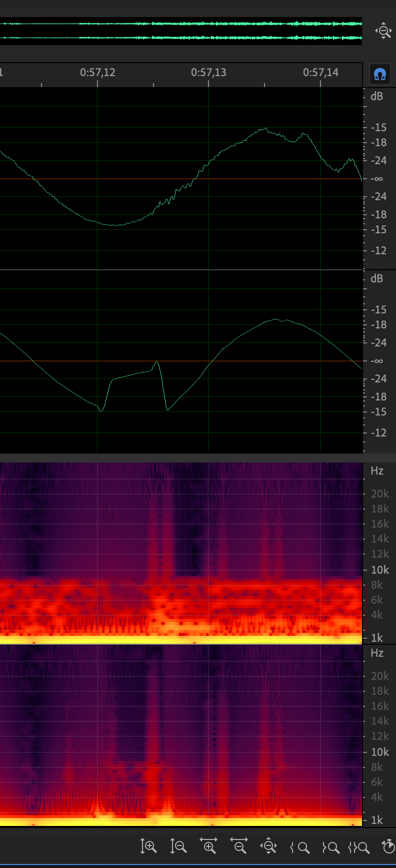
Task: Click the Hz label of lower spectral ruler
Action: click(377, 653)
